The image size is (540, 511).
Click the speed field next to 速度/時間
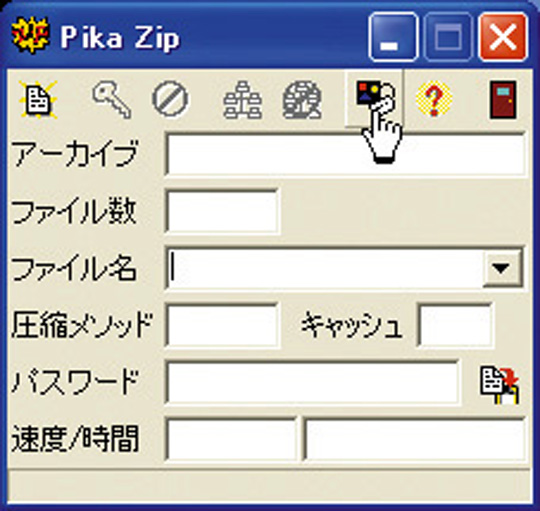(x=231, y=439)
